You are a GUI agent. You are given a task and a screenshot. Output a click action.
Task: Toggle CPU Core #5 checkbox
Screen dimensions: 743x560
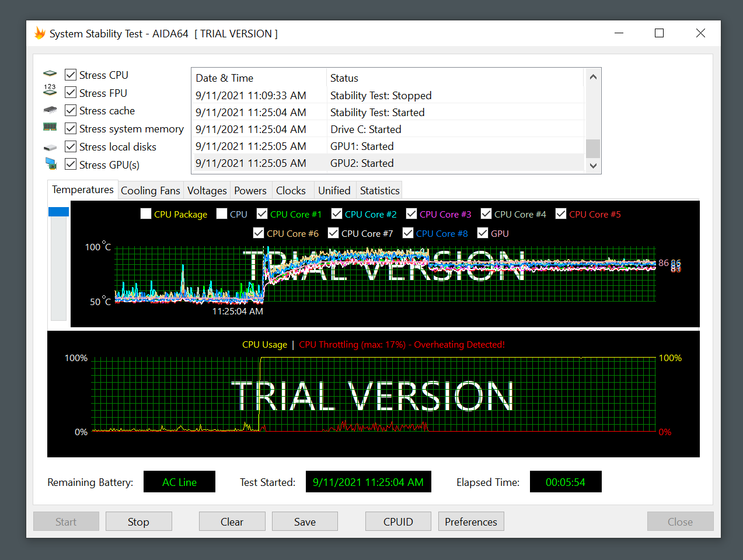[561, 214]
